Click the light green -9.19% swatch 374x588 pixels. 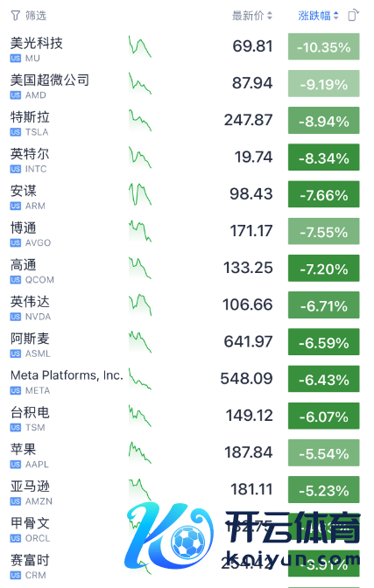click(x=324, y=83)
